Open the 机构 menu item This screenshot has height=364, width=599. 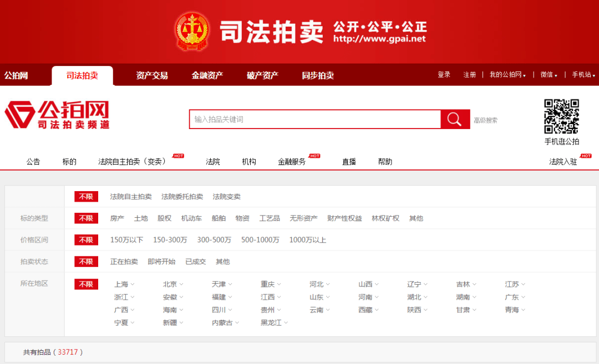249,161
